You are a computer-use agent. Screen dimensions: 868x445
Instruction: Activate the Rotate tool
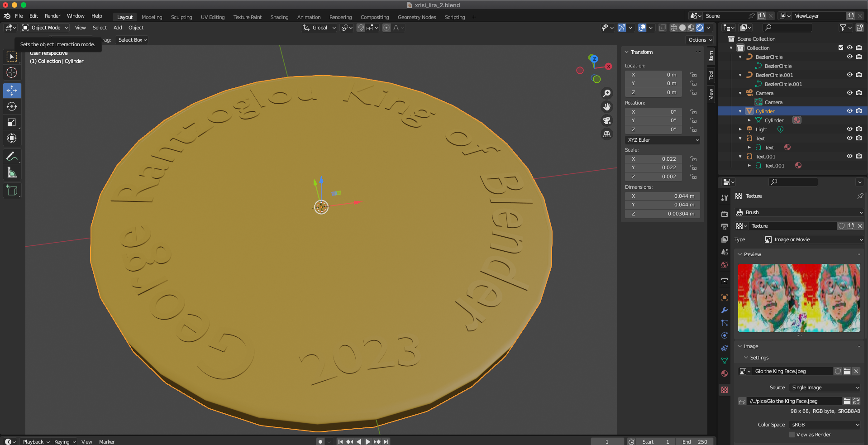pyautogui.click(x=12, y=106)
